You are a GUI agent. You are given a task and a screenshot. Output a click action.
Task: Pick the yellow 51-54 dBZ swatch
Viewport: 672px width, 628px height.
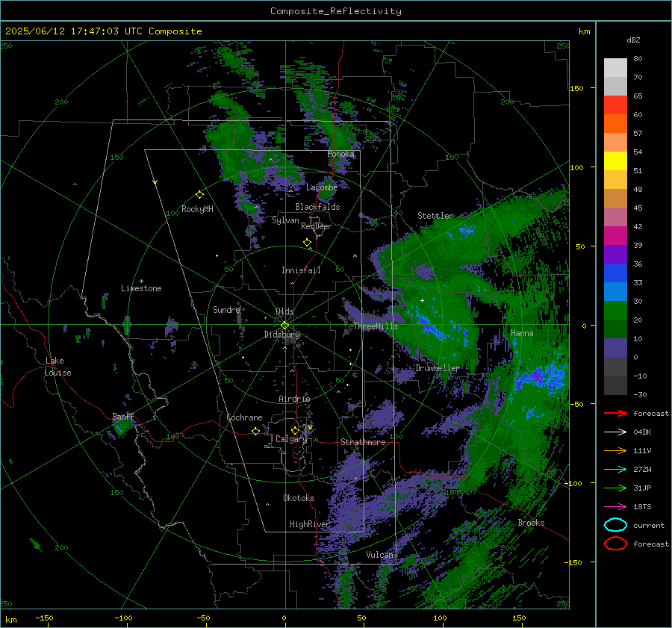[615, 161]
